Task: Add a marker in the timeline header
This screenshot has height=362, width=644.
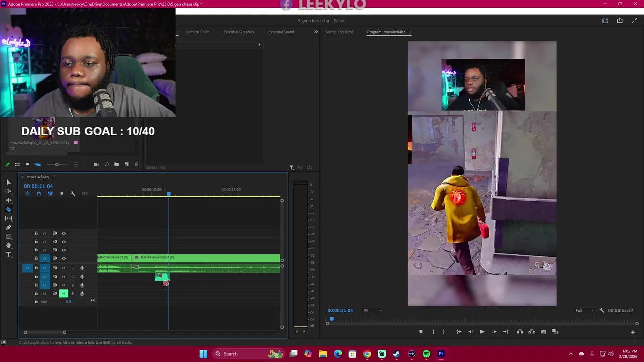Action: click(x=62, y=194)
